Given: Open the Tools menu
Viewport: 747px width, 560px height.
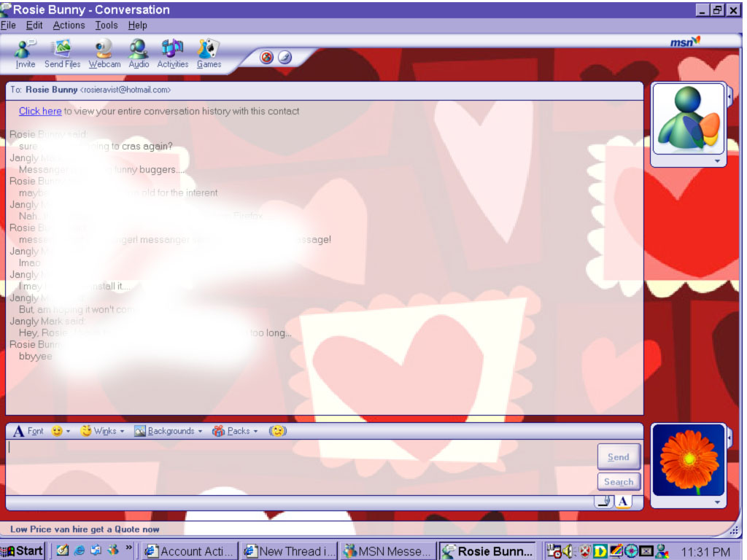Looking at the screenshot, I should [x=107, y=26].
